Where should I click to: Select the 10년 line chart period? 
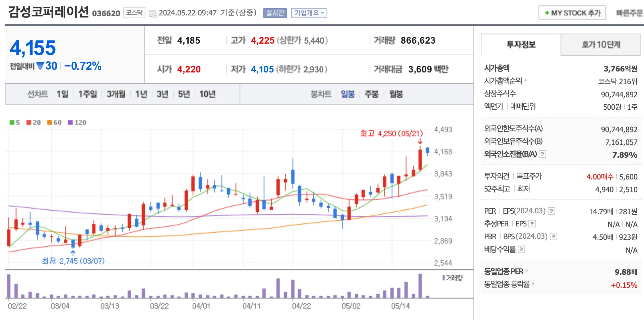(x=207, y=94)
